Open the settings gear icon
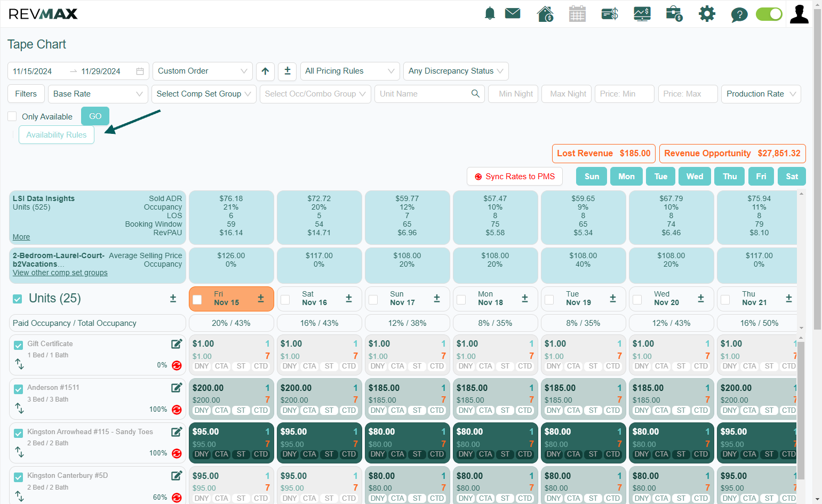Viewport: 822px width, 504px height. [x=707, y=14]
